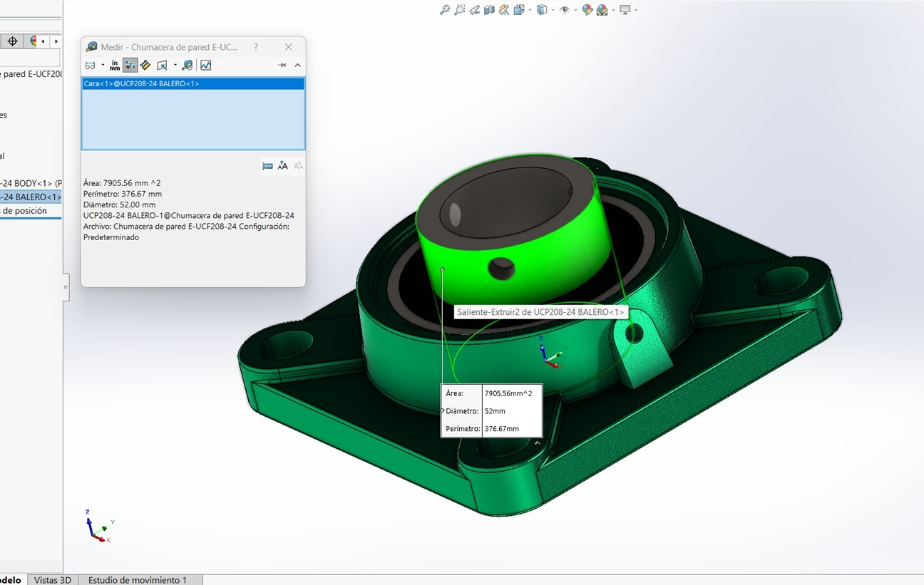This screenshot has width=924, height=585.
Task: Open the DisplayManager color-ball tab
Action: [x=32, y=41]
